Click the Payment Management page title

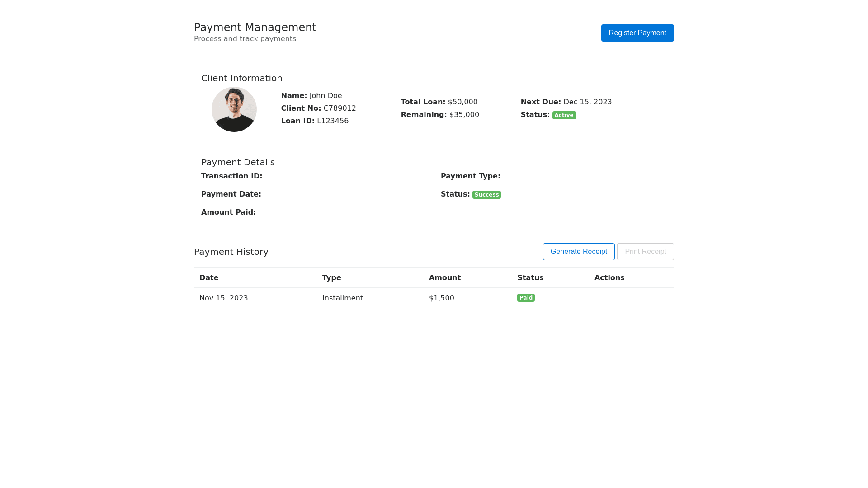tap(255, 28)
